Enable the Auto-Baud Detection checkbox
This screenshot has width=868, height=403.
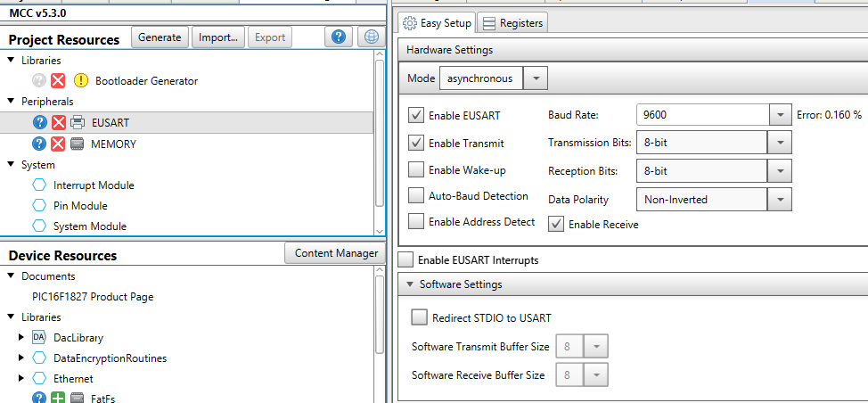[416, 196]
